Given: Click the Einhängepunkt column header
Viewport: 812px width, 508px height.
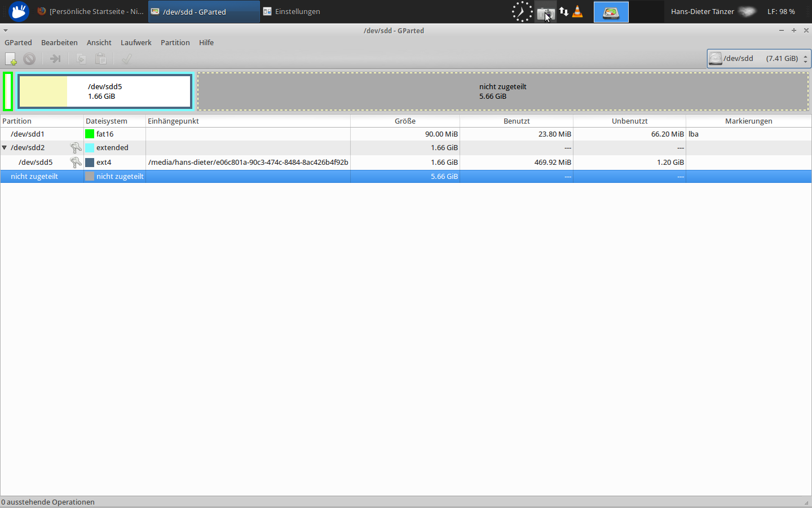Looking at the screenshot, I should (x=248, y=121).
